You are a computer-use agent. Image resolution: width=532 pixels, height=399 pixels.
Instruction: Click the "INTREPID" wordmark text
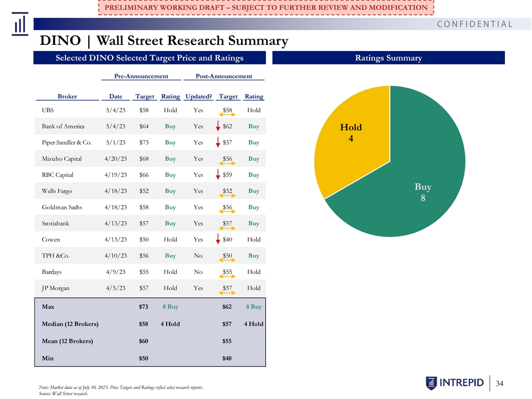pos(462,383)
